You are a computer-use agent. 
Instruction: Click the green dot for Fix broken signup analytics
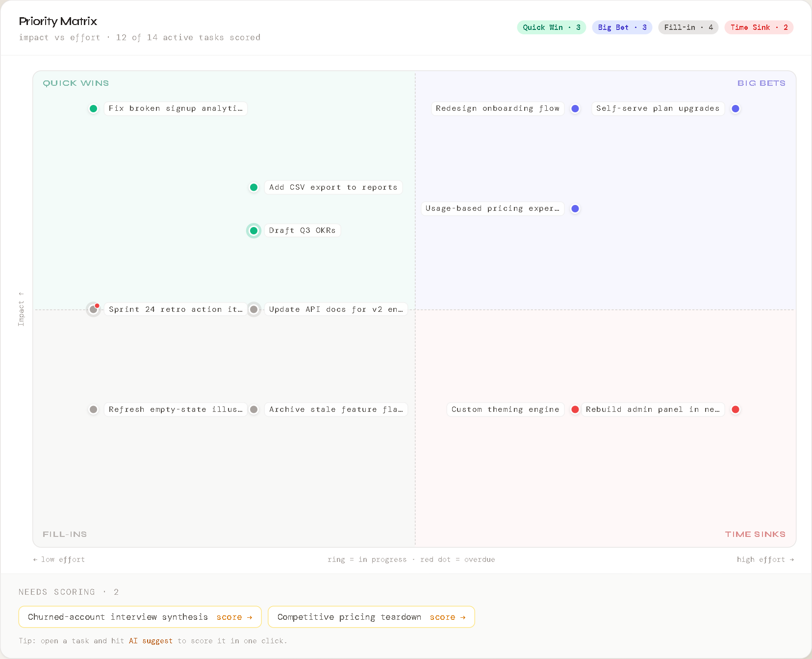93,109
